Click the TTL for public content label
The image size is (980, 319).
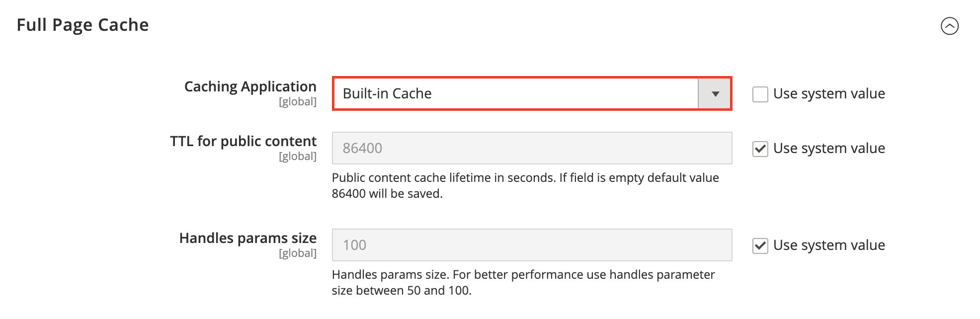point(244,141)
